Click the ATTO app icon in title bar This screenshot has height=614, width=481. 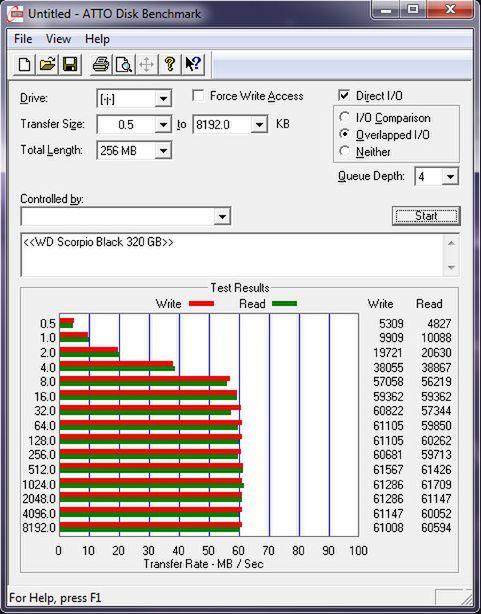16,14
